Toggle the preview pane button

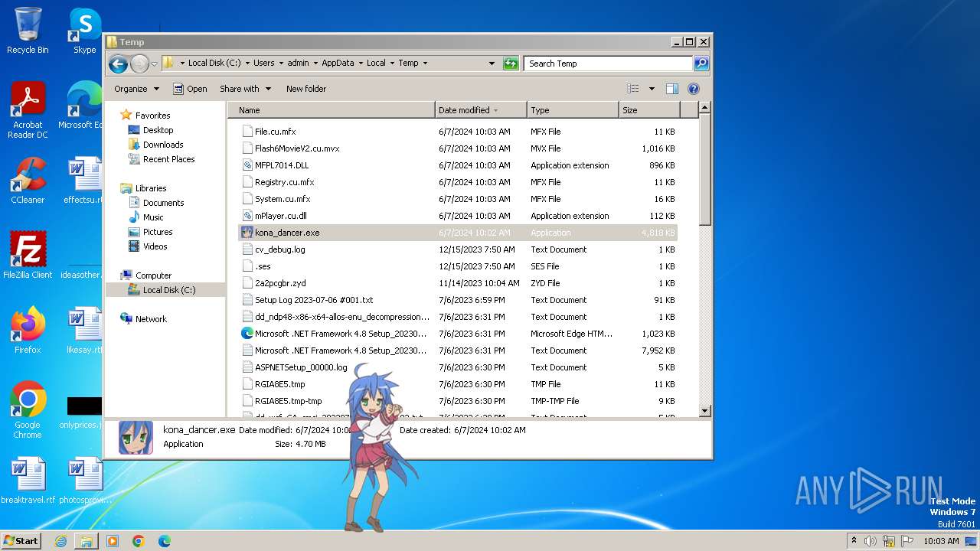click(x=671, y=89)
